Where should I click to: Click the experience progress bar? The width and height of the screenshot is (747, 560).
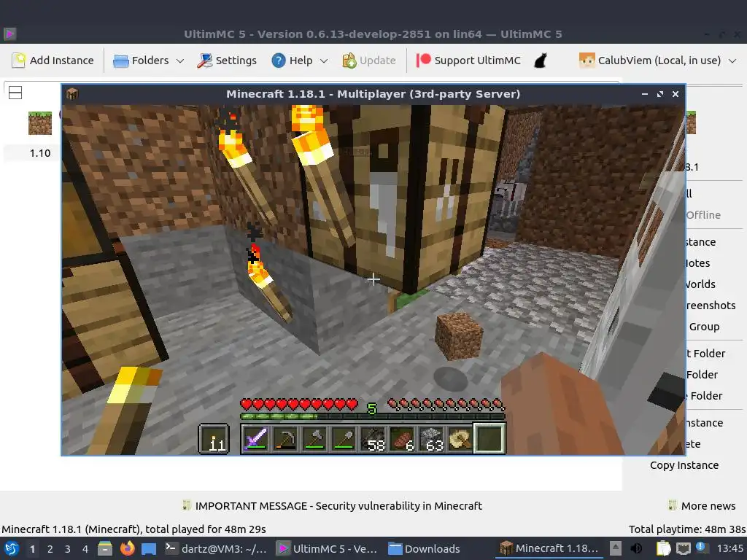pos(373,416)
